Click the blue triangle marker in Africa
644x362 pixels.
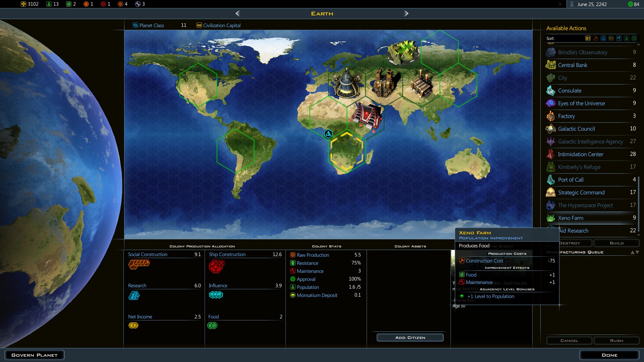(x=328, y=134)
